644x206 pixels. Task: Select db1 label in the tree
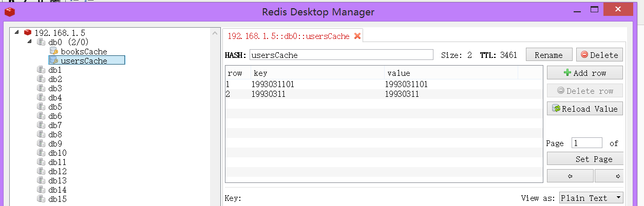coord(55,70)
